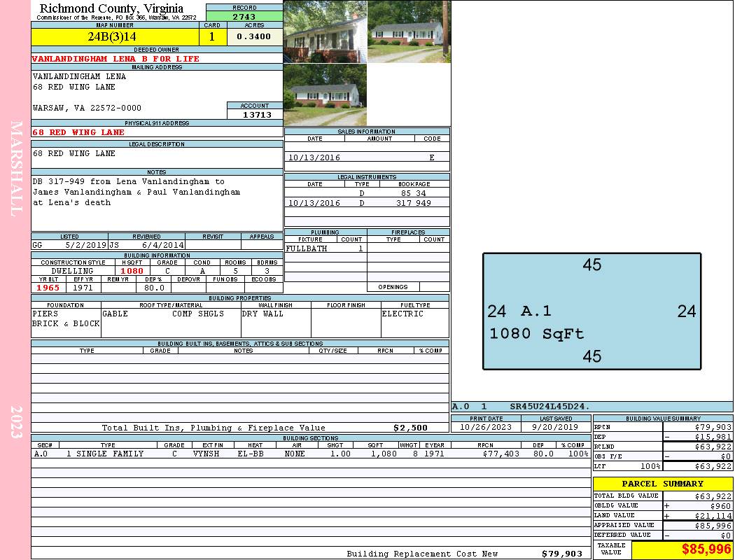
Task: Select the red year built value 1965
Action: click(x=48, y=288)
